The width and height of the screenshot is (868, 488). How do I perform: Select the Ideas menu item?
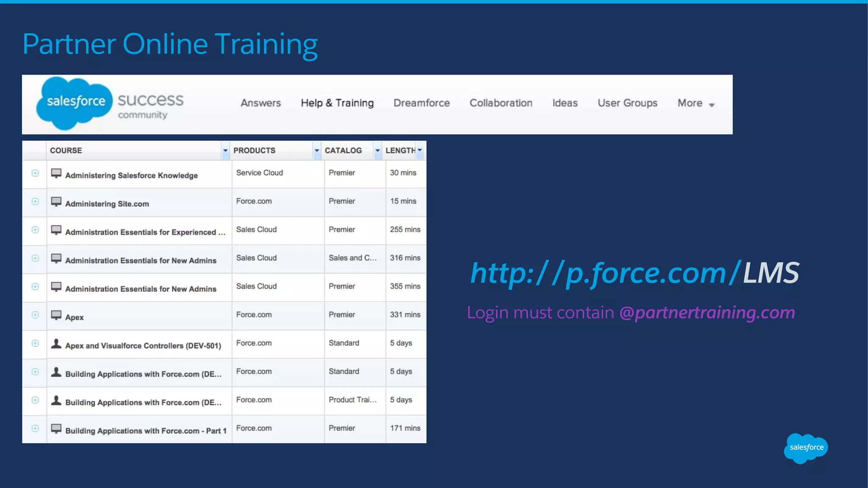pyautogui.click(x=565, y=103)
